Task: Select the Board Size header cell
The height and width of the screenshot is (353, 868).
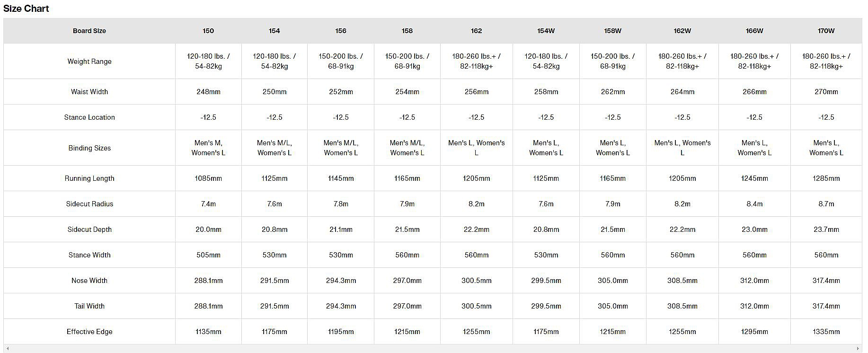Action: (89, 31)
